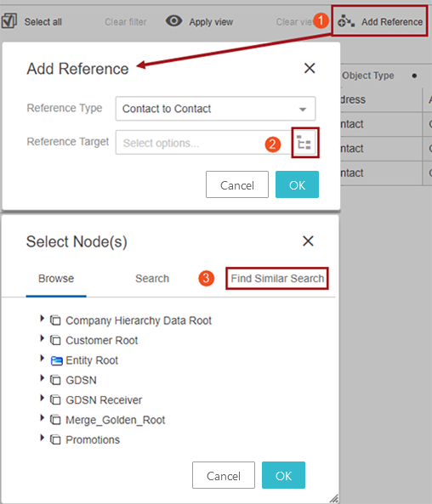The image size is (432, 504).
Task: Expand the Customer Root tree node
Action: point(42,338)
